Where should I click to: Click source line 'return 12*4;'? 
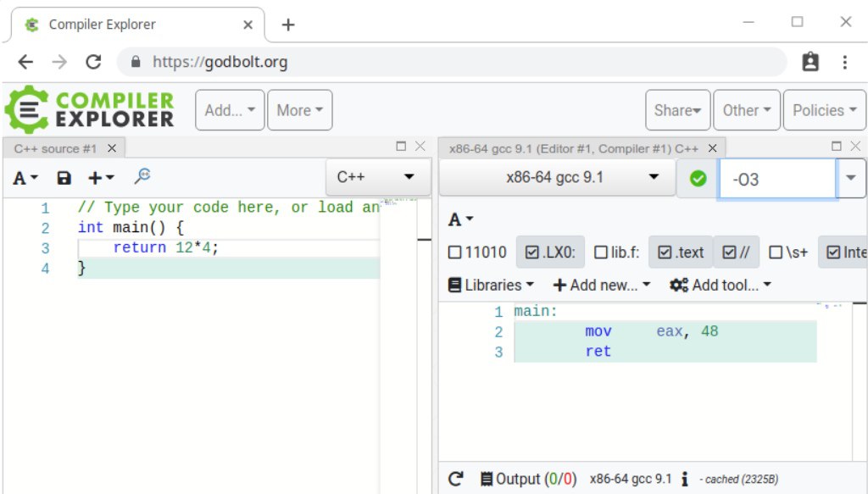(166, 247)
